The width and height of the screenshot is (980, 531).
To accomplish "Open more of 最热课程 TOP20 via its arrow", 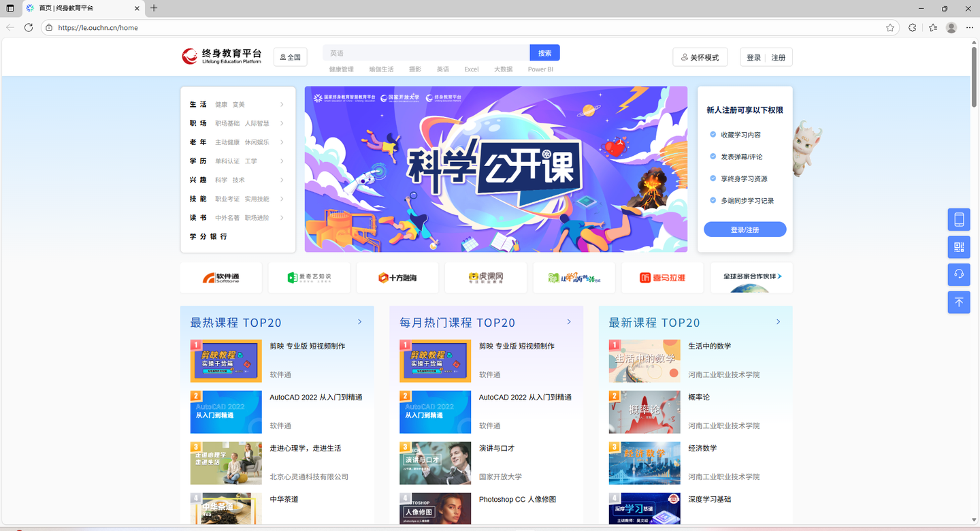I will coord(360,322).
